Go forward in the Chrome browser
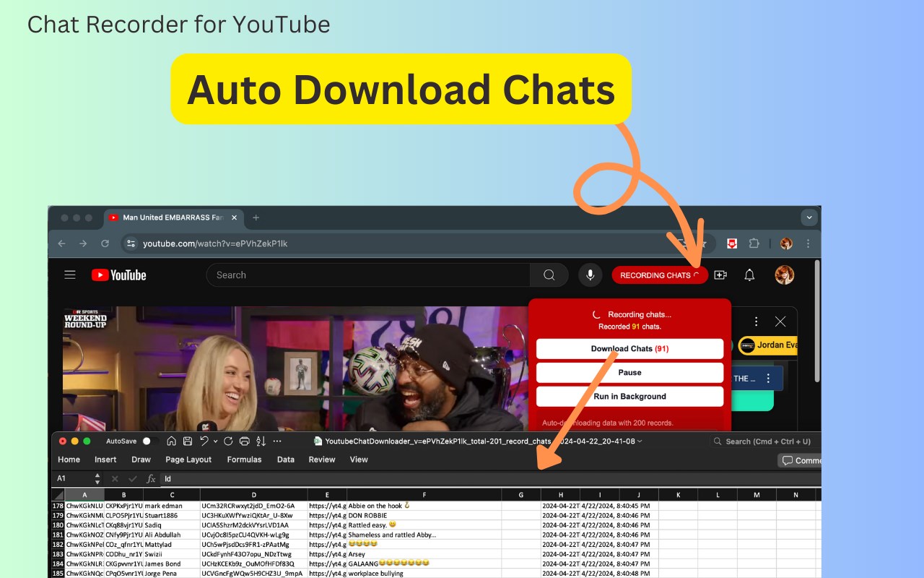This screenshot has height=578, width=924. coord(83,243)
